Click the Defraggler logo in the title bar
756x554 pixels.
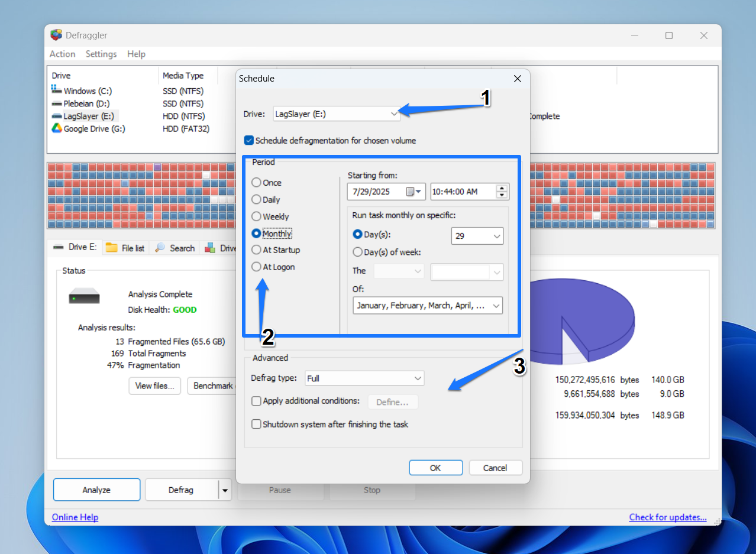point(56,35)
